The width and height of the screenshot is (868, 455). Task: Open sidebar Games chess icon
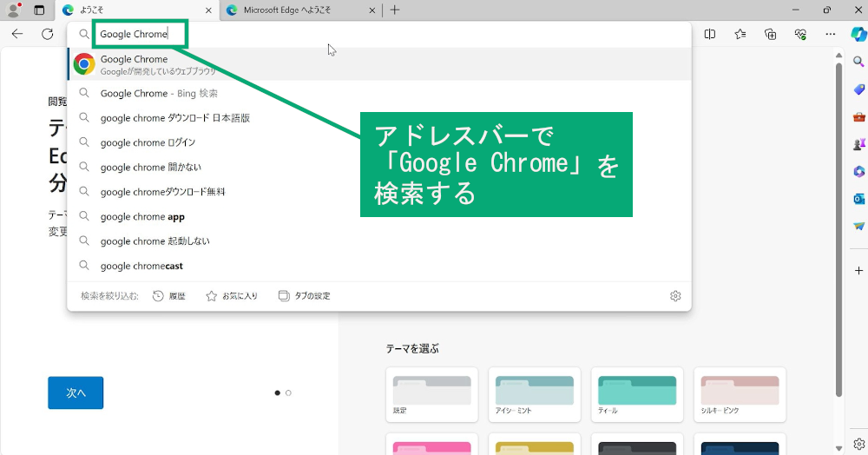click(858, 144)
